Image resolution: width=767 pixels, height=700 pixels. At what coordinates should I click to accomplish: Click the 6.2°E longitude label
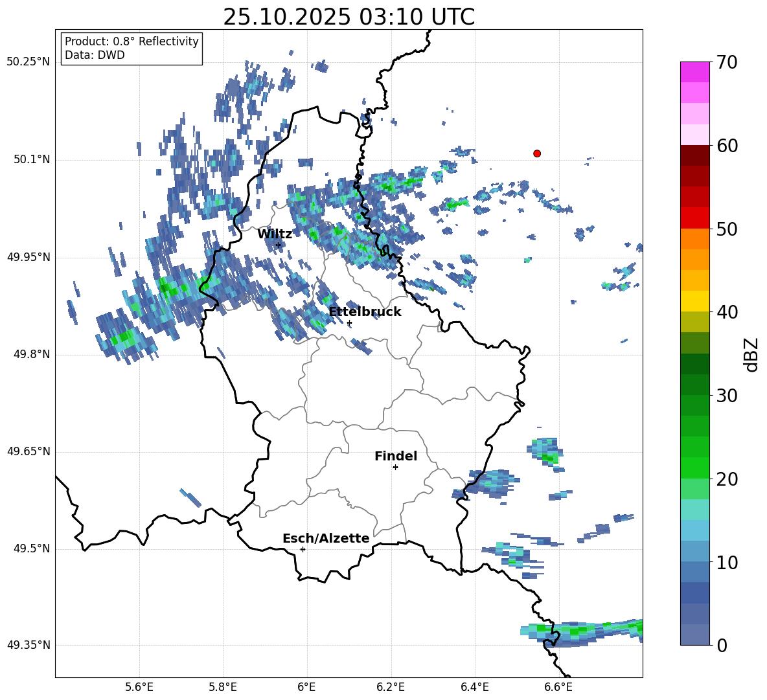click(x=391, y=687)
